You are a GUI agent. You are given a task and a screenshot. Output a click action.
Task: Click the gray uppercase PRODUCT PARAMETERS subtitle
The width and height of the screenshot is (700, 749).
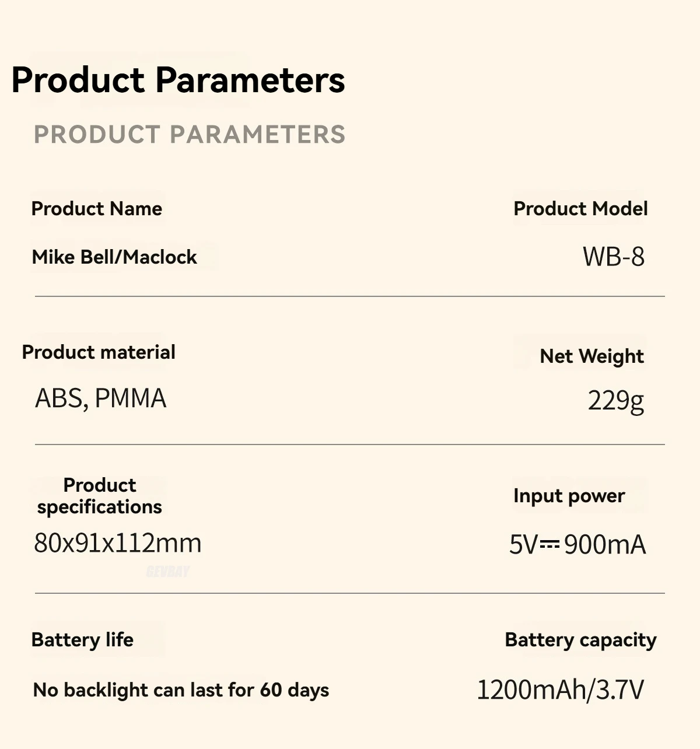(x=190, y=135)
